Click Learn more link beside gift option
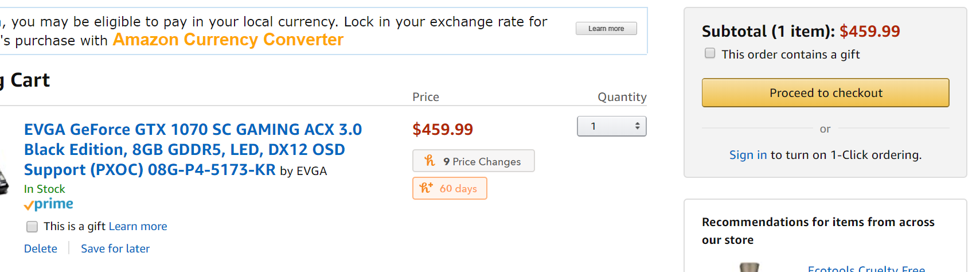 (x=138, y=227)
